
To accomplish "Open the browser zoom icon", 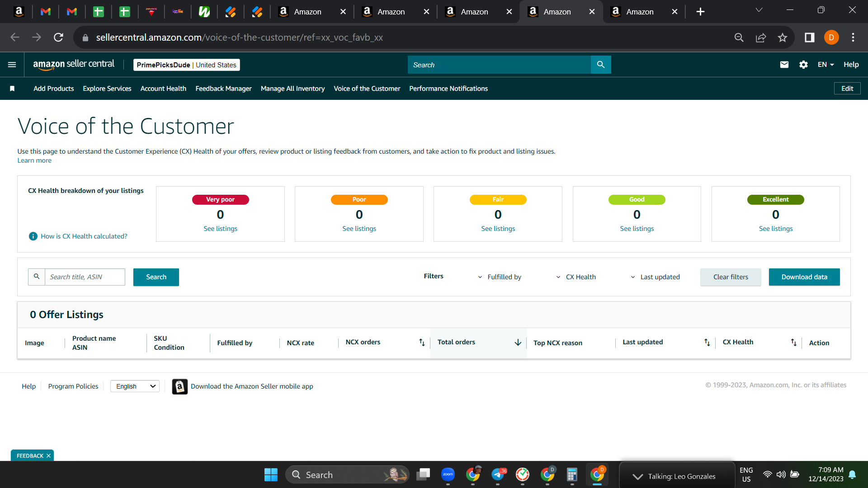I will pos(739,38).
